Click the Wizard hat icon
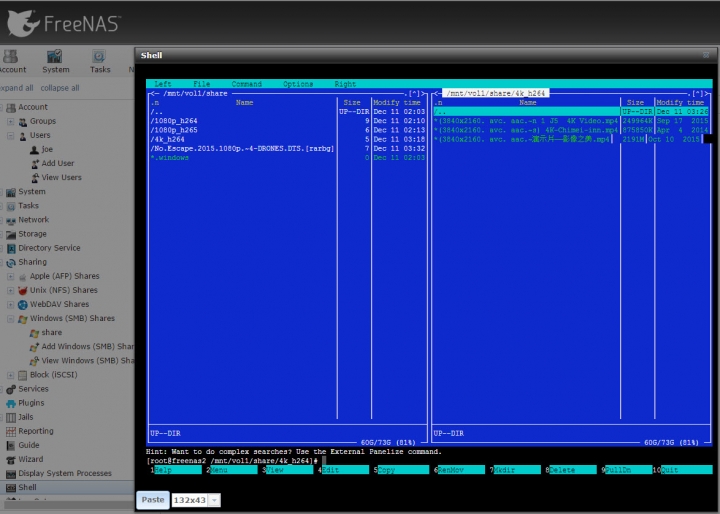The width and height of the screenshot is (720, 514). 11,460
